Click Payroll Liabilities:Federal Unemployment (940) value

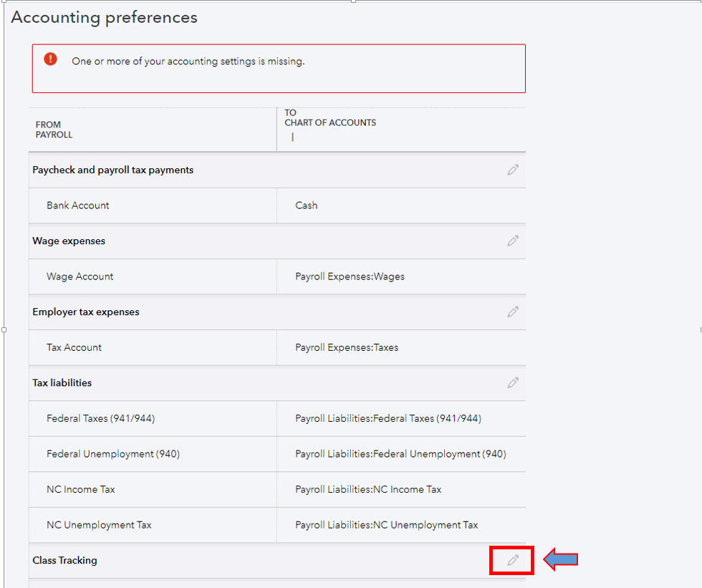400,454
